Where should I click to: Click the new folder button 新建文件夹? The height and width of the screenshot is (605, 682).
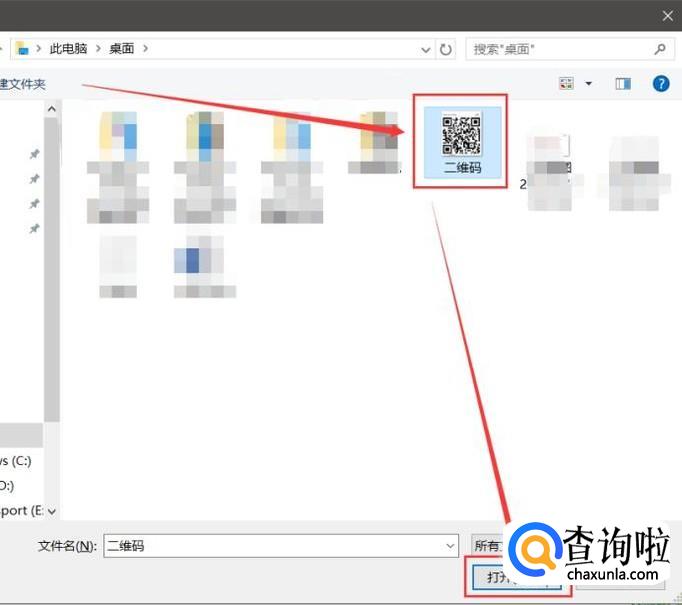click(22, 84)
